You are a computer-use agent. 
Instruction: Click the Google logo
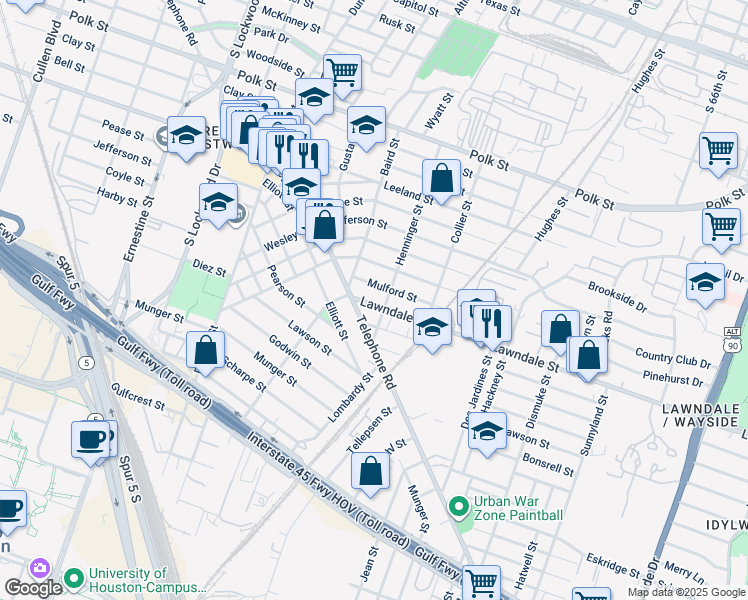point(33,589)
